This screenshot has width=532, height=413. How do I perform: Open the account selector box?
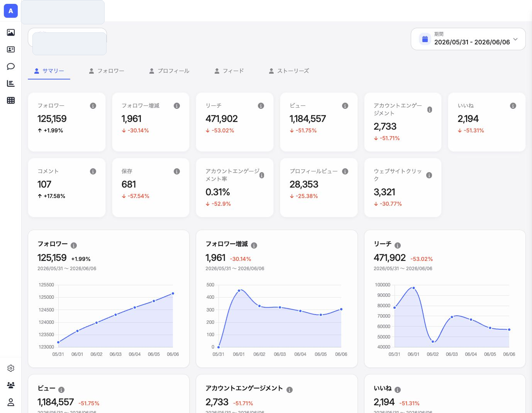[67, 37]
